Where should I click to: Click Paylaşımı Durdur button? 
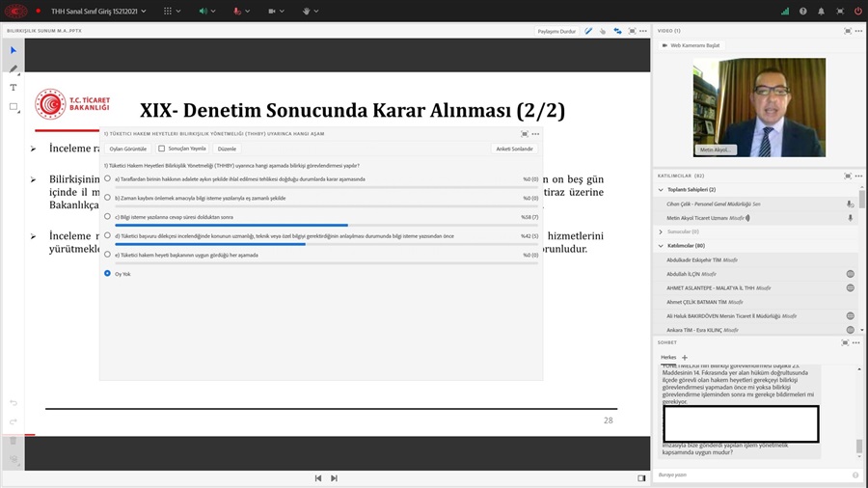pyautogui.click(x=556, y=31)
